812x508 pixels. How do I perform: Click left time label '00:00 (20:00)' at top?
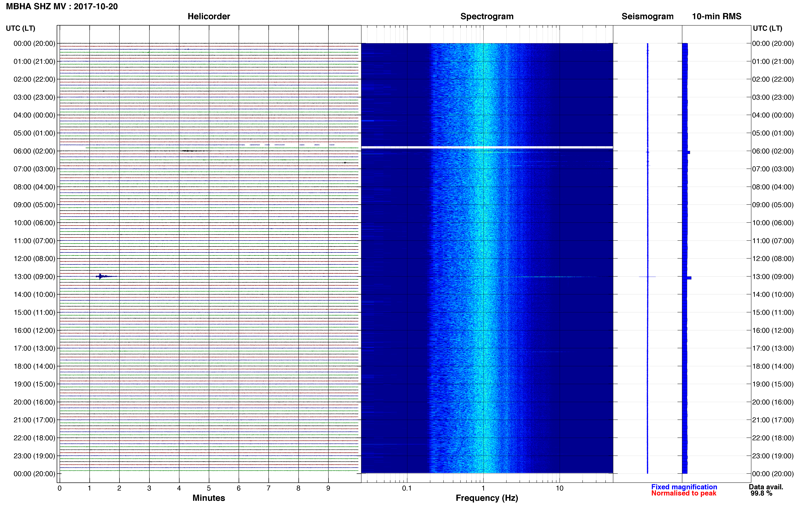34,43
